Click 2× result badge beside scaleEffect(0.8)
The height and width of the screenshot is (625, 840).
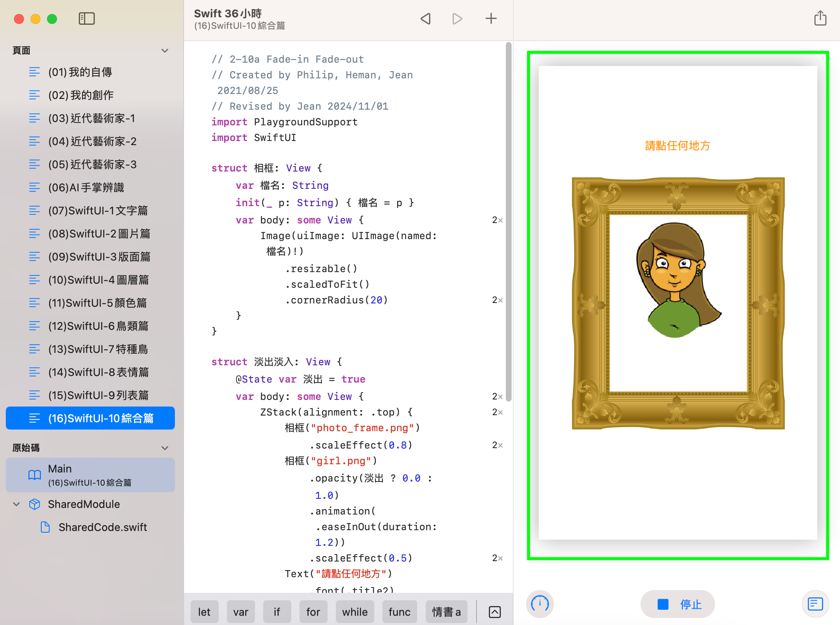point(497,445)
